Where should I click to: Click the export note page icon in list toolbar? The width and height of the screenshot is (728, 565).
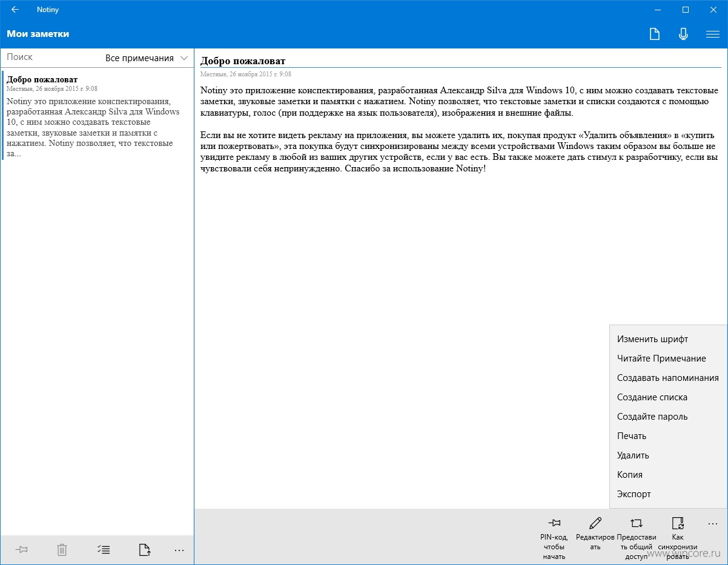[x=144, y=550]
